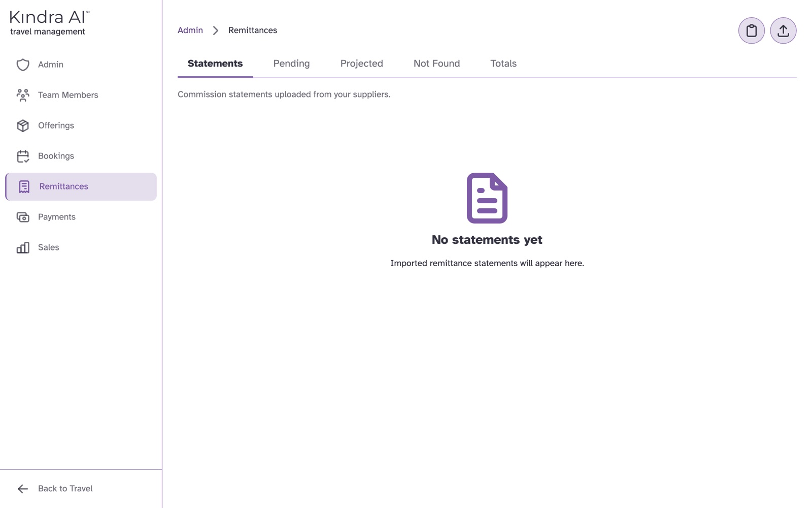Click 'Imported remittance statements will appear here.' text

[x=487, y=263]
